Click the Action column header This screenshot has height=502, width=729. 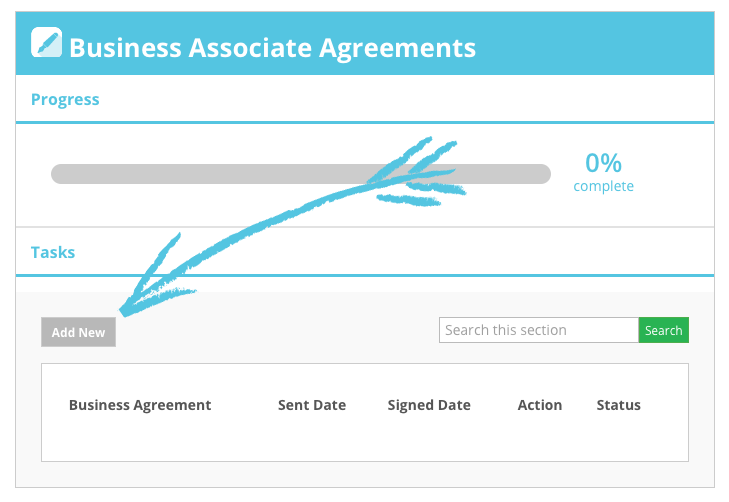click(x=540, y=405)
